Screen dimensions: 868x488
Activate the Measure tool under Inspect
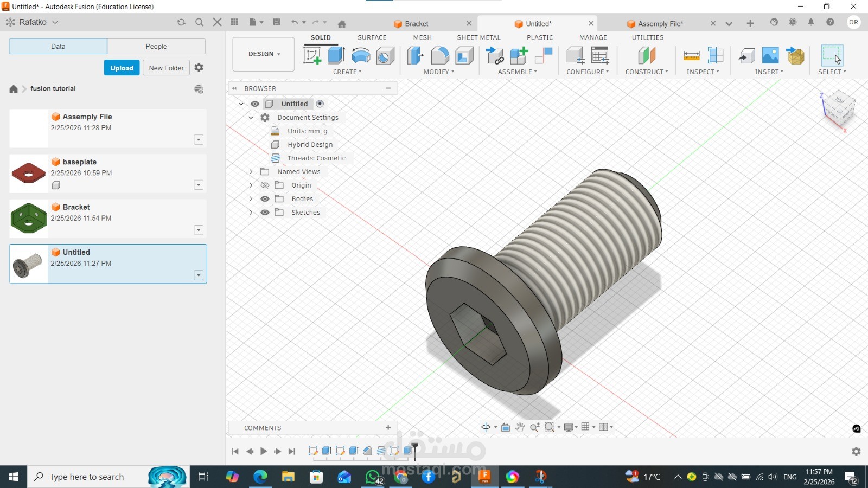coord(691,55)
